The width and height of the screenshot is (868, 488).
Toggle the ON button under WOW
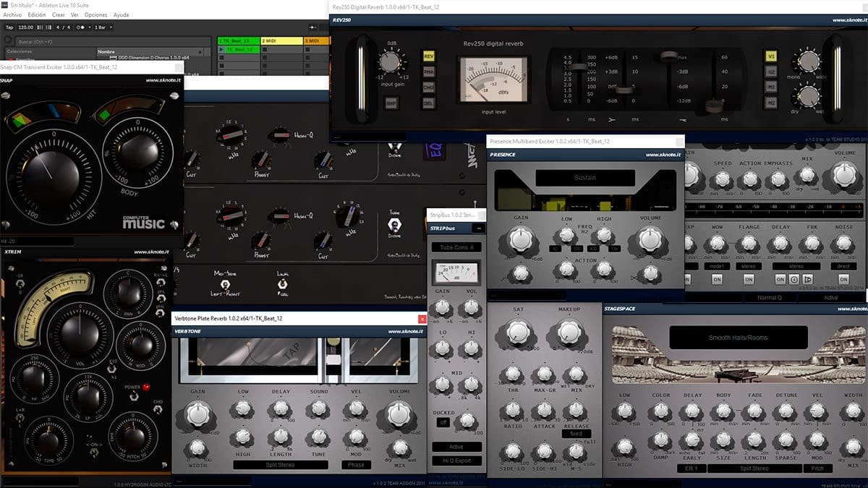click(716, 279)
